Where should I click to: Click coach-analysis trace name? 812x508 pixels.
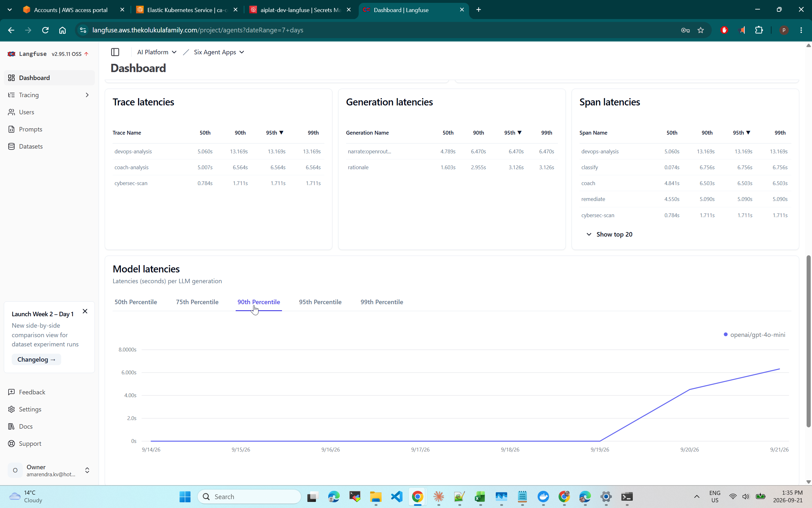[131, 167]
